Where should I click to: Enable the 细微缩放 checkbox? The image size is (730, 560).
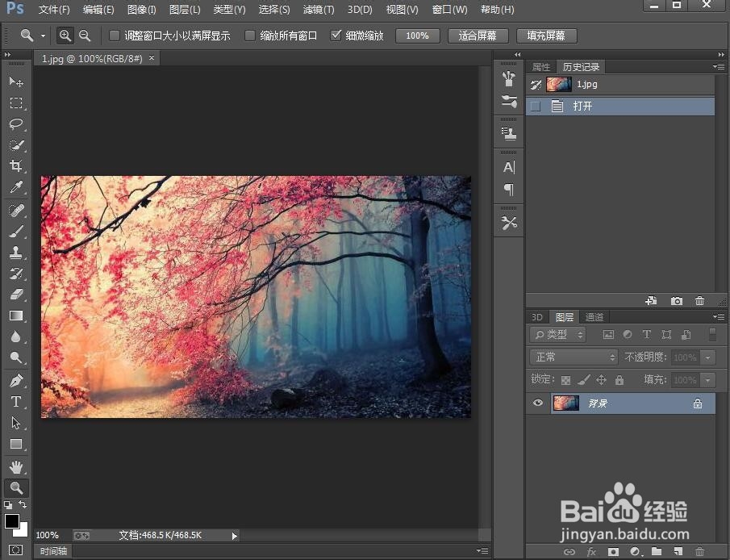[336, 36]
